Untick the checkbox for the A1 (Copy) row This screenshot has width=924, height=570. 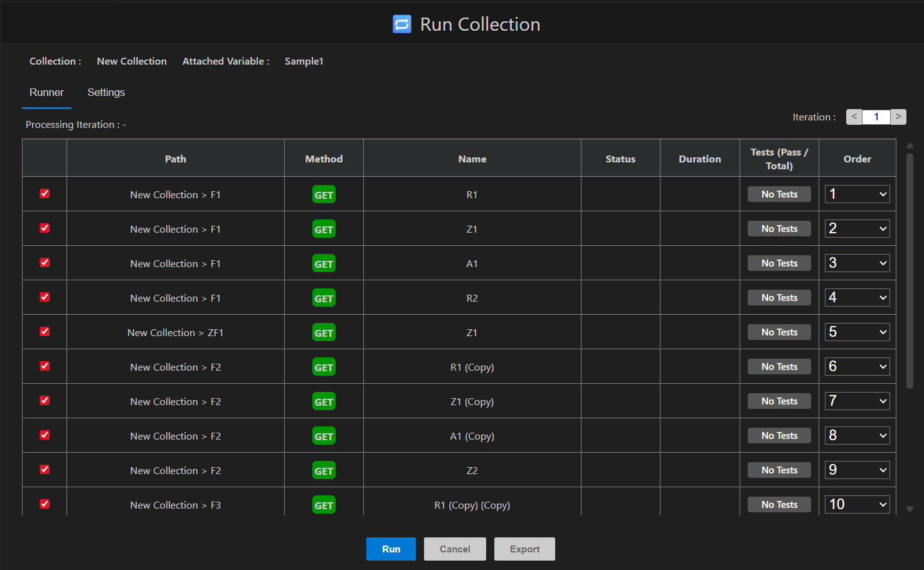tap(45, 435)
